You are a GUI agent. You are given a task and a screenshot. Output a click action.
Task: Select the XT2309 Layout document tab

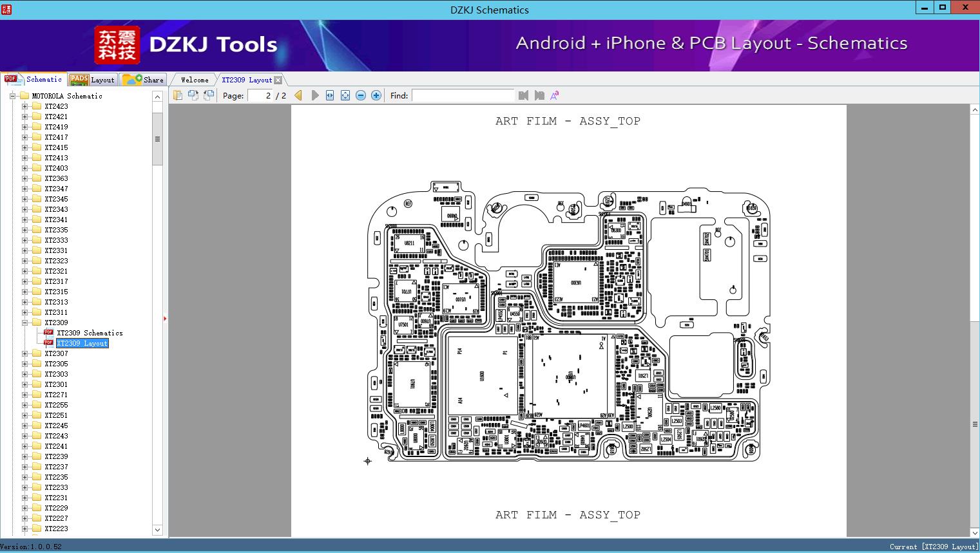point(247,80)
